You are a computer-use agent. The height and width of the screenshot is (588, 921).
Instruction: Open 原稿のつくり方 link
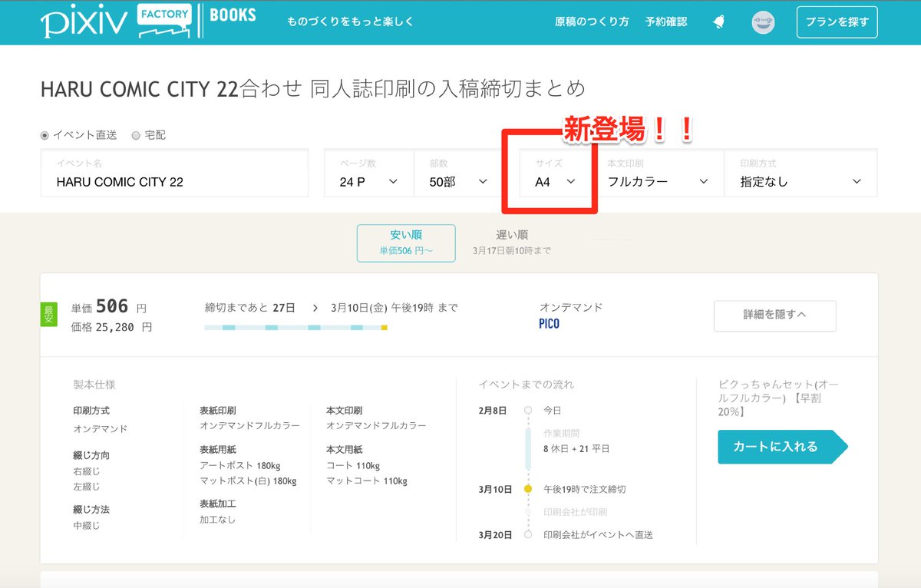click(592, 21)
